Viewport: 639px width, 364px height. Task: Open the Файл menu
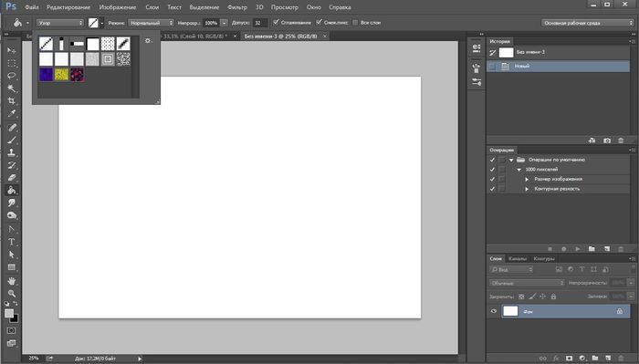click(32, 7)
